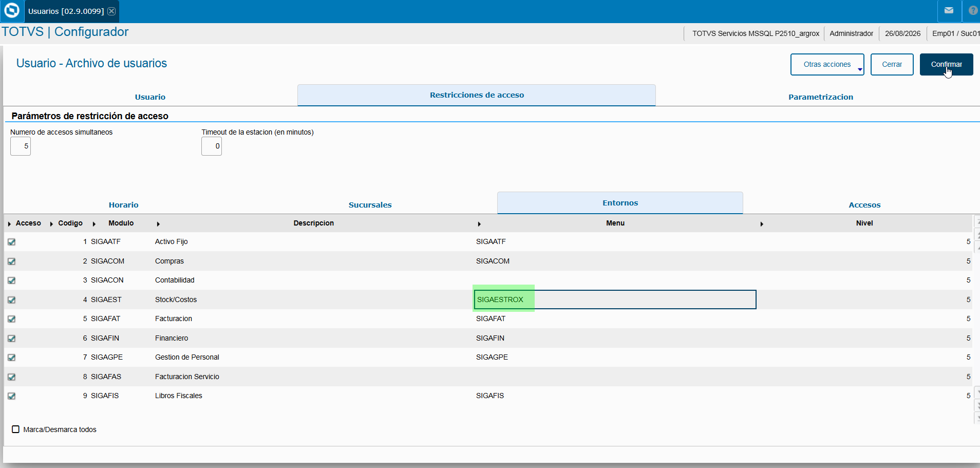Click the Timeout de la estacion field
Screen dimensions: 980x468
pos(212,146)
